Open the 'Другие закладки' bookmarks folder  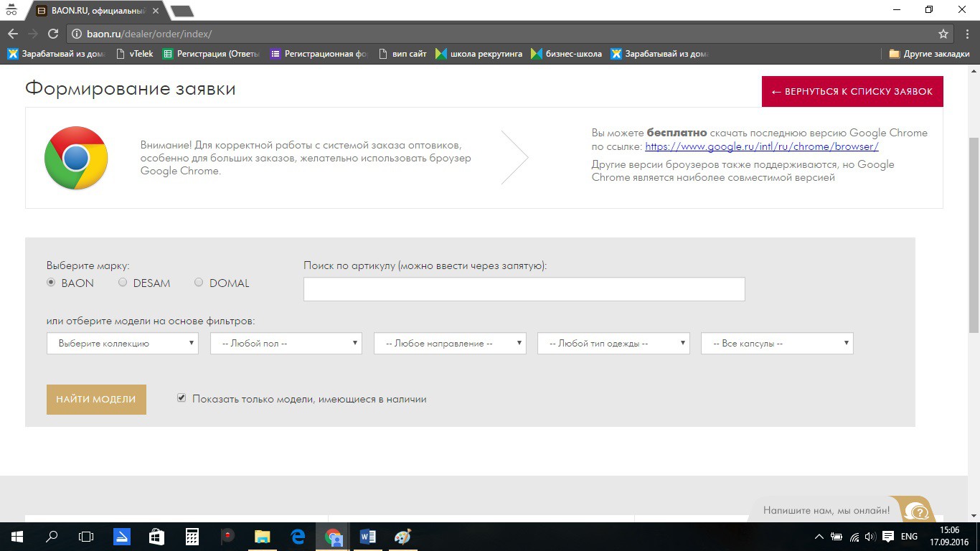pyautogui.click(x=929, y=54)
